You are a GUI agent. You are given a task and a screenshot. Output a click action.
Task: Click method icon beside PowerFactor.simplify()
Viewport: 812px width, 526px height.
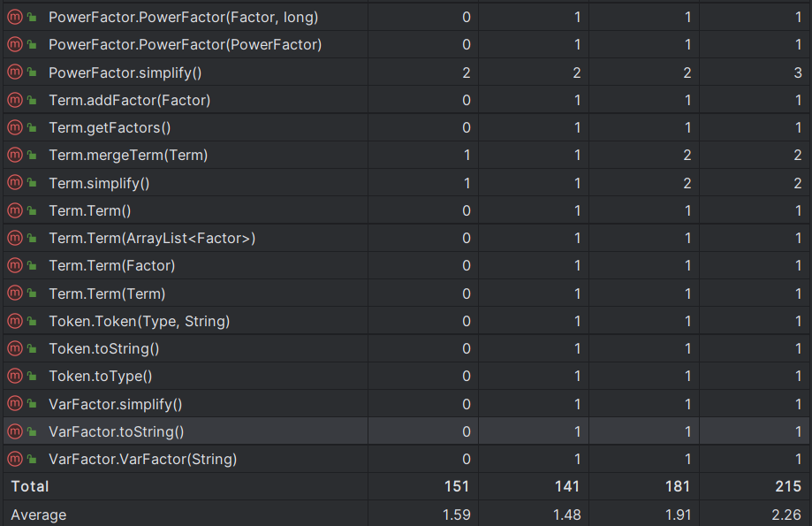point(15,72)
